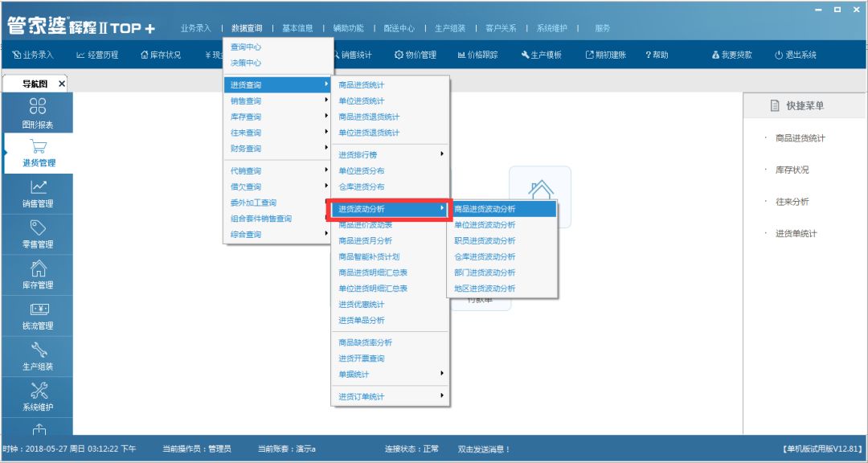Click 退出系统 toolbar button

tap(795, 55)
